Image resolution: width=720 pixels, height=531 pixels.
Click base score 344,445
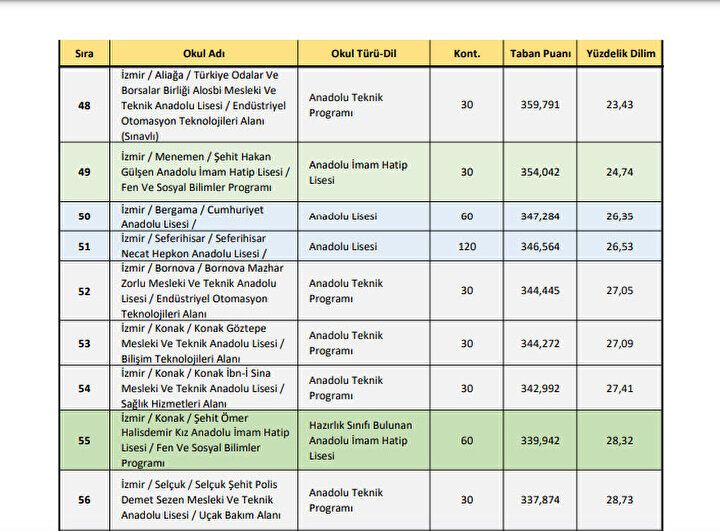(x=540, y=290)
